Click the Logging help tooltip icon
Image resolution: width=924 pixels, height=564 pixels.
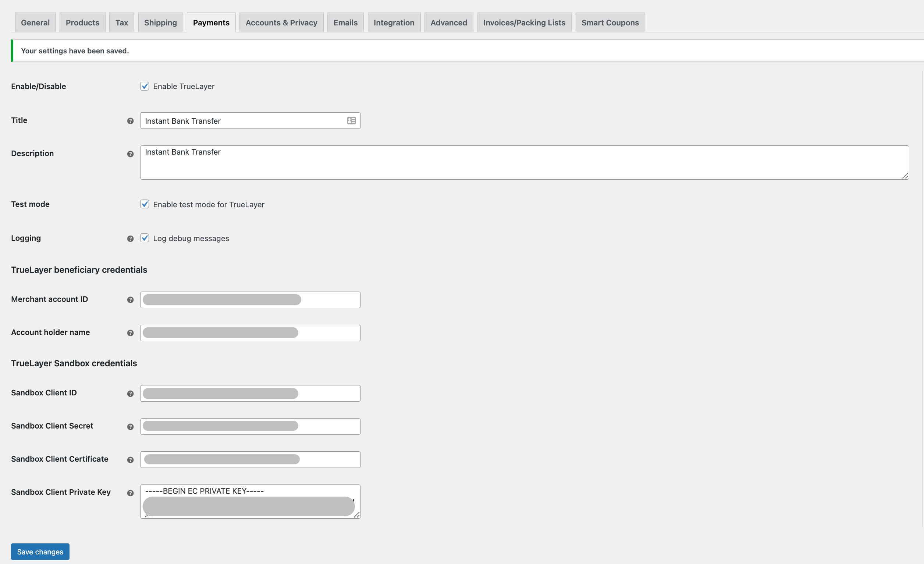tap(130, 239)
